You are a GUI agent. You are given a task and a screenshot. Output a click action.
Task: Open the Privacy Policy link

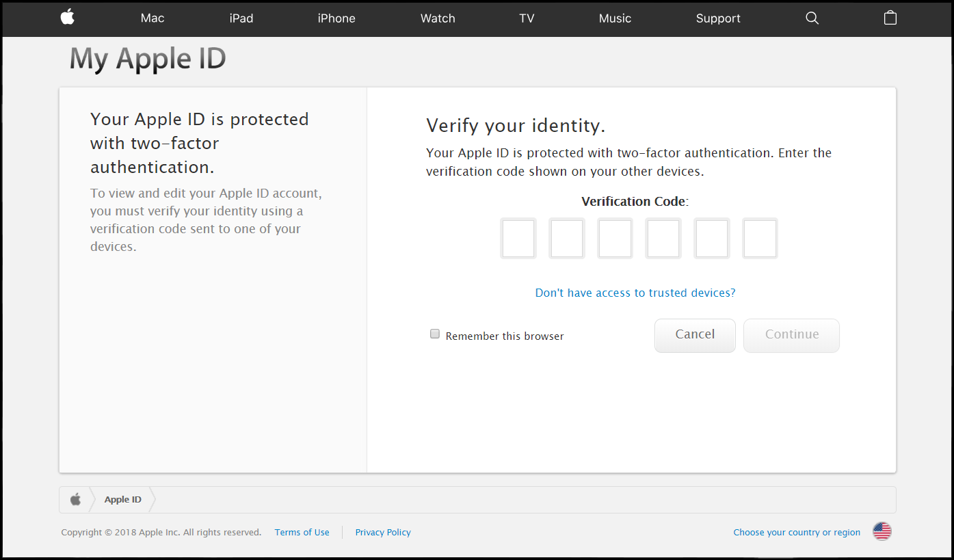(383, 533)
